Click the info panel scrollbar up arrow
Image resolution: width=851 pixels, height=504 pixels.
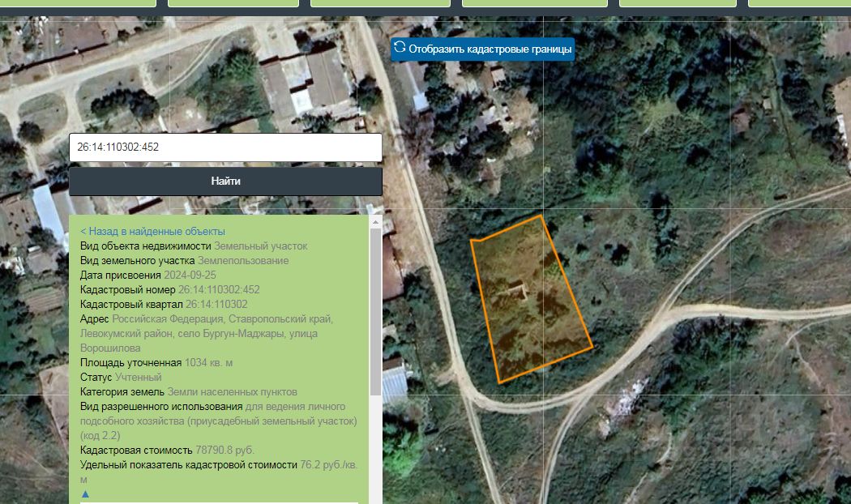point(375,221)
